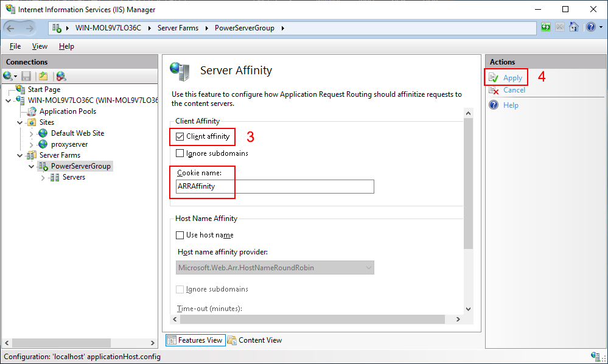This screenshot has width=608, height=364.
Task: Switch to the Content View tab
Action: pos(254,340)
